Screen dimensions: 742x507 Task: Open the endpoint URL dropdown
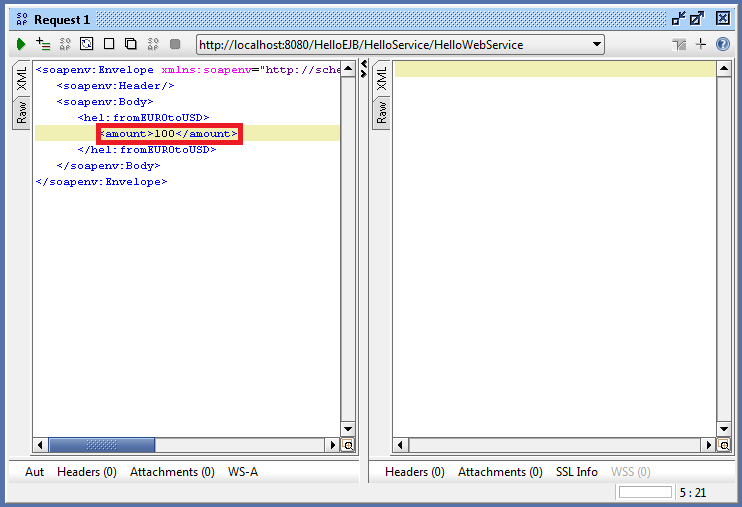pos(597,44)
